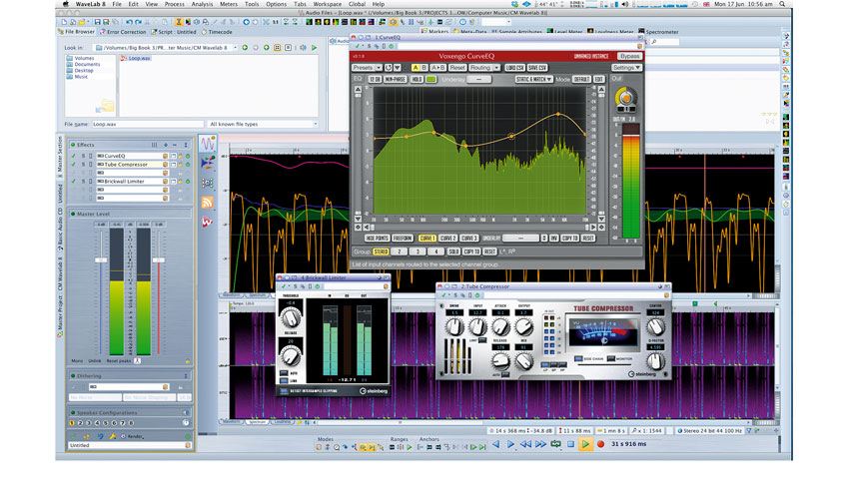The height and width of the screenshot is (504, 849).
Task: Open the Workspace menu
Action: click(327, 4)
